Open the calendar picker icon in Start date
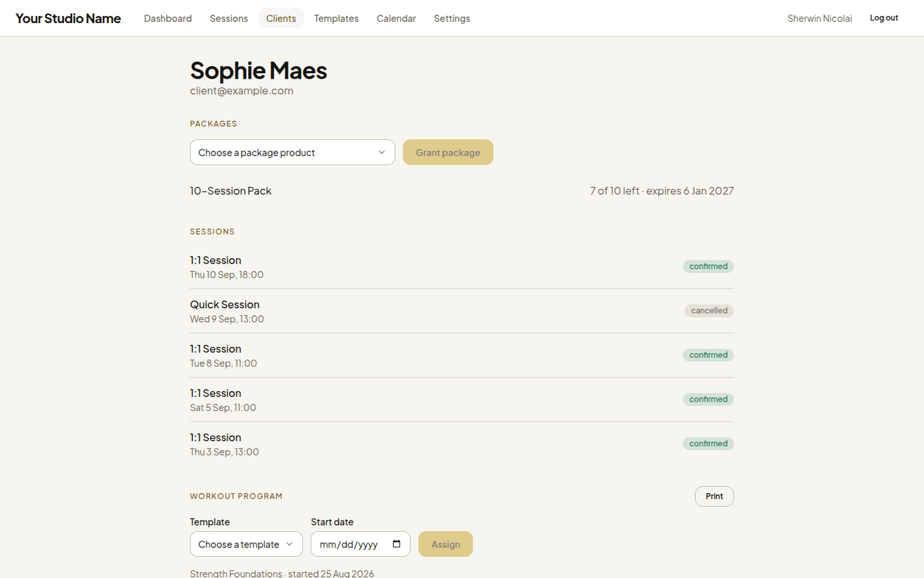 click(x=397, y=544)
